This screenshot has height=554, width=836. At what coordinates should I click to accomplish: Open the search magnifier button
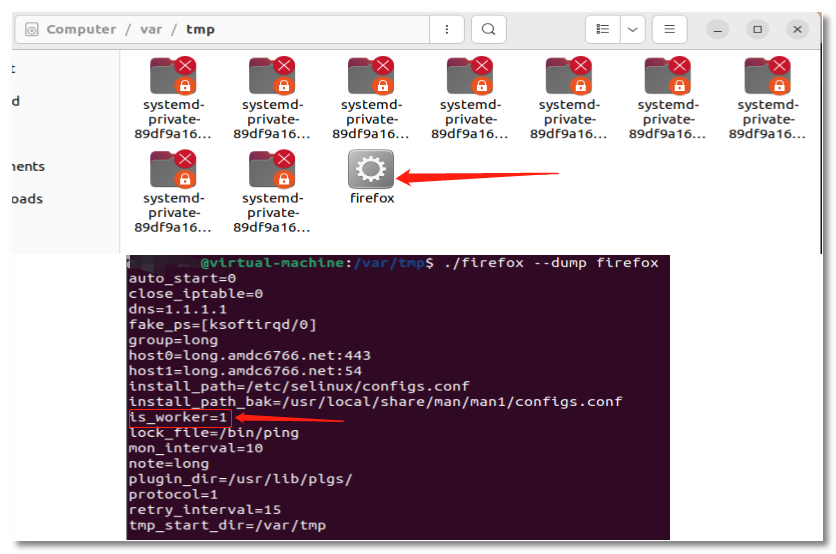pos(488,30)
